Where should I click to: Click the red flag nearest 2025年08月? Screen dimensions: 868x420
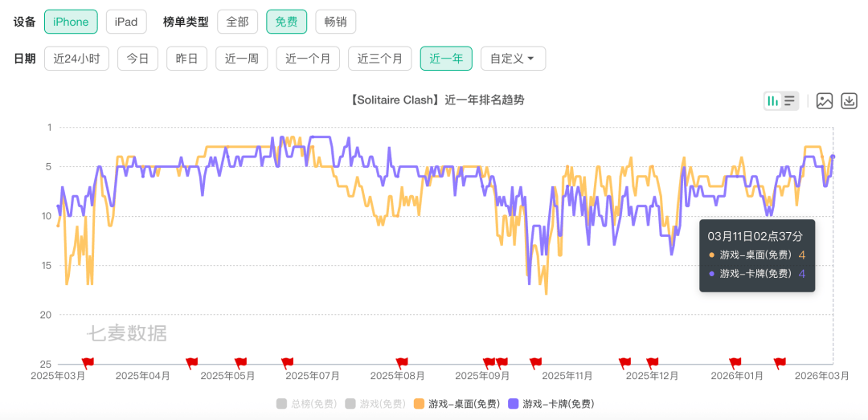click(402, 363)
